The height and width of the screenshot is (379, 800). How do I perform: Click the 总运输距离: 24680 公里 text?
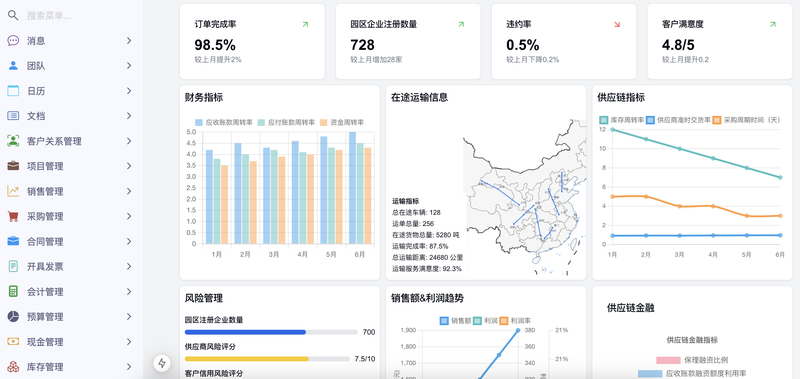428,257
